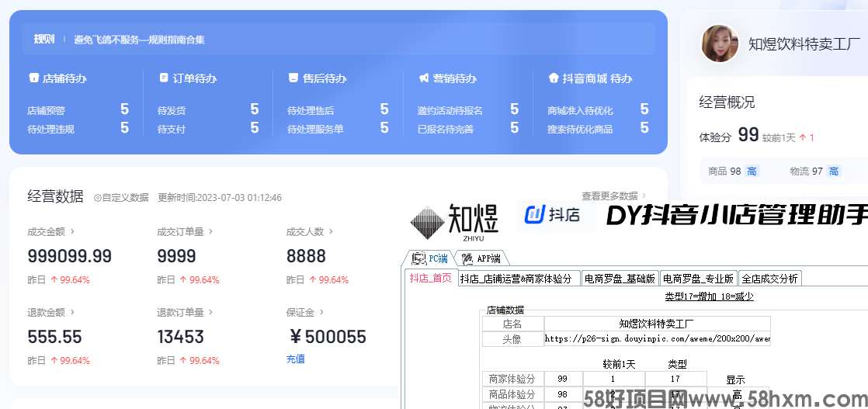The height and width of the screenshot is (409, 868).
Task: Switch to 电商罗盘_专业版 tab
Action: 699,279
